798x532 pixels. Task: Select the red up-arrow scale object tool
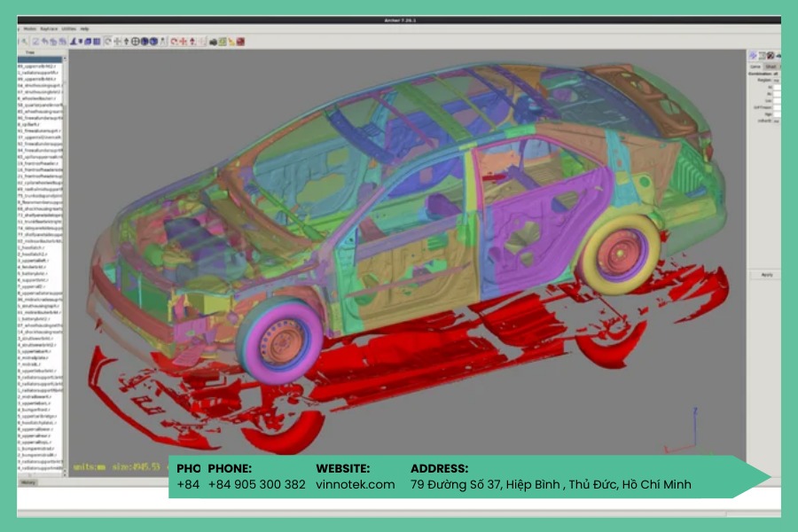(x=192, y=42)
